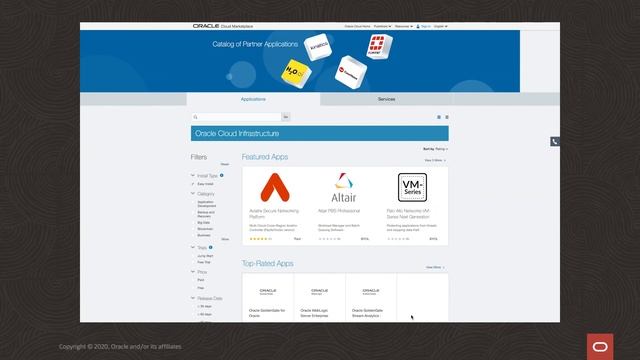Viewport: 640px width, 360px height.
Task: Click the Sign In link
Action: [426, 26]
